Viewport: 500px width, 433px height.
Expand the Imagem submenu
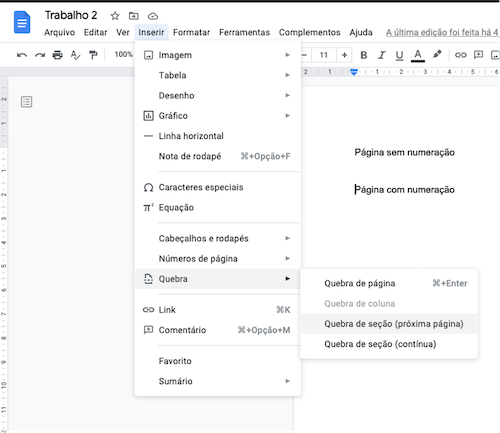(x=218, y=55)
